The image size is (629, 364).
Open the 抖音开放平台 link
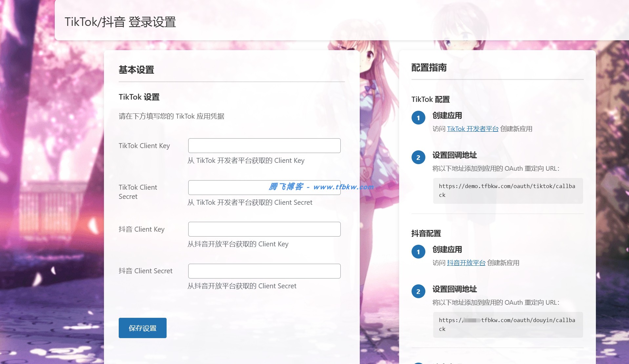[x=466, y=263]
